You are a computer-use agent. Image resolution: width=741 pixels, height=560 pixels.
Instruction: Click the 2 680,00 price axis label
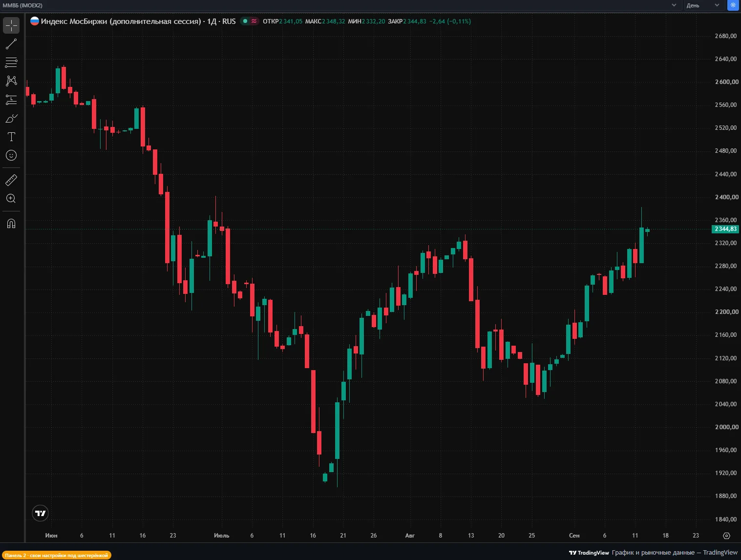(x=726, y=36)
